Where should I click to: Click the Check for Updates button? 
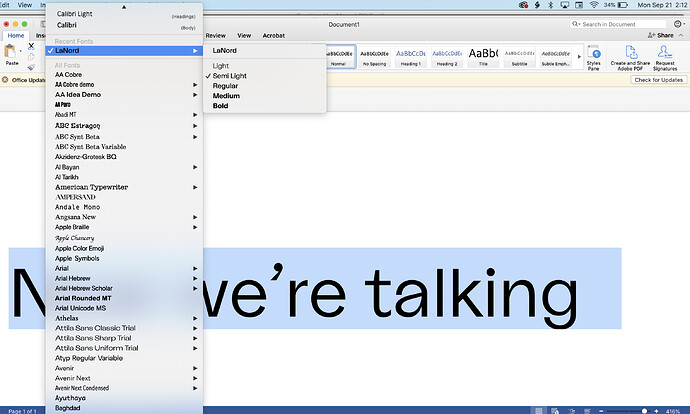[658, 80]
